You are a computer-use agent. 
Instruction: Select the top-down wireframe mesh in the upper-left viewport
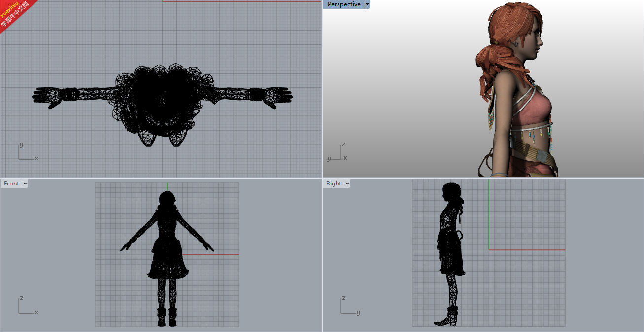coord(163,104)
